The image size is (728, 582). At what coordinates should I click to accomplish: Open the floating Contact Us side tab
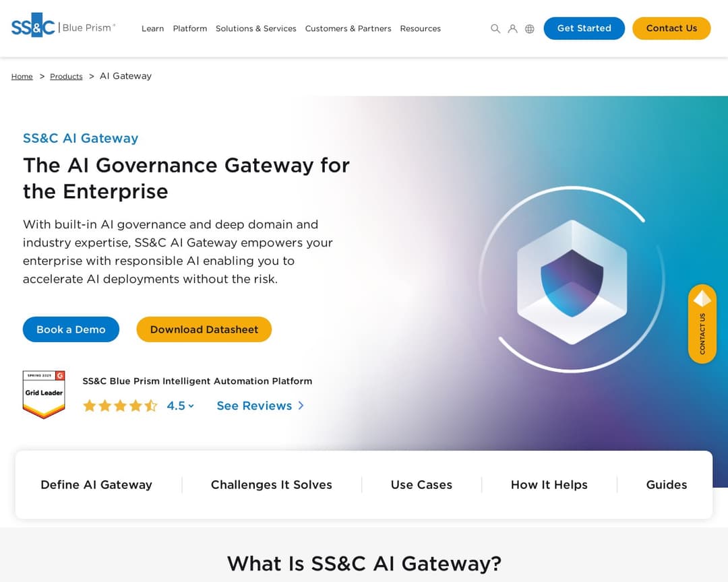702,324
